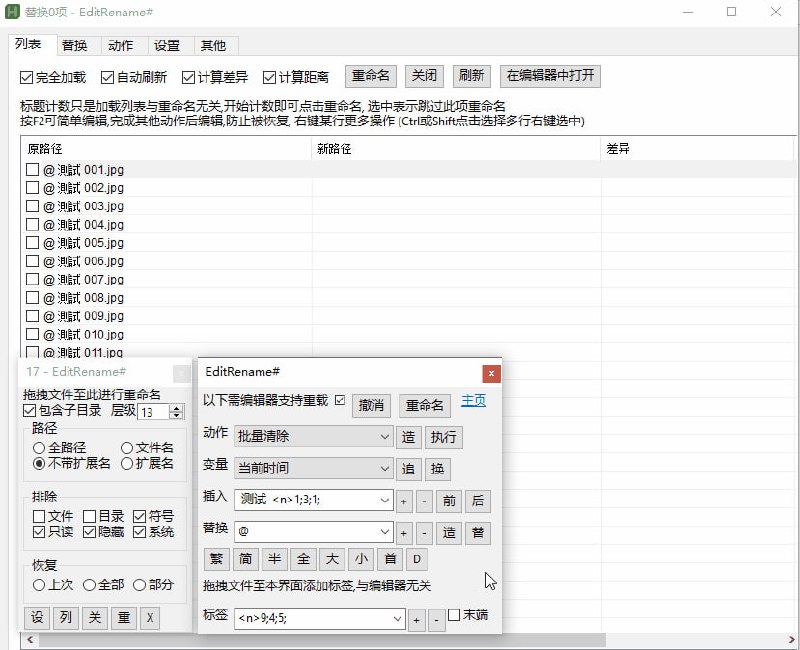
Task: Click the 大 uppercase button in the dialog
Action: pyautogui.click(x=331, y=560)
